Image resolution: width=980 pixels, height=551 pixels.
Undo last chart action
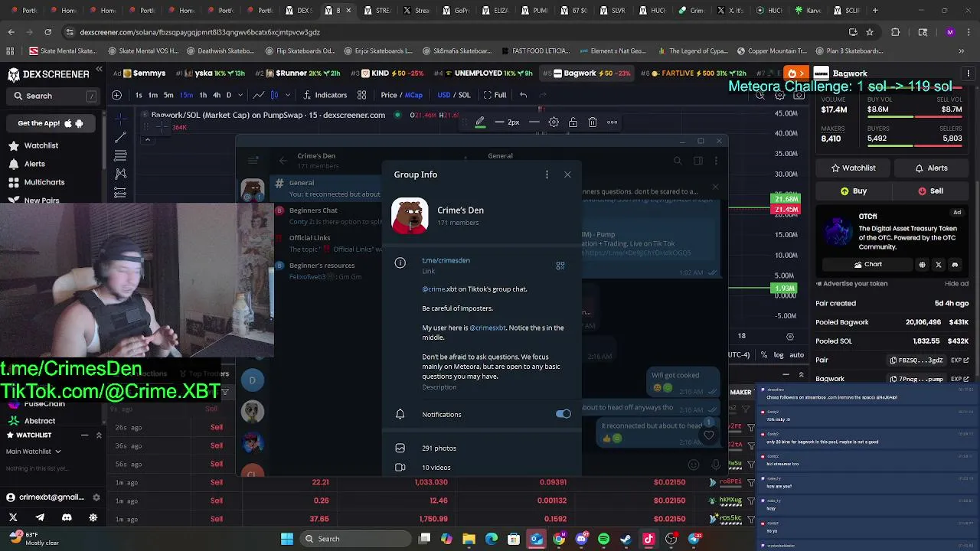(523, 95)
